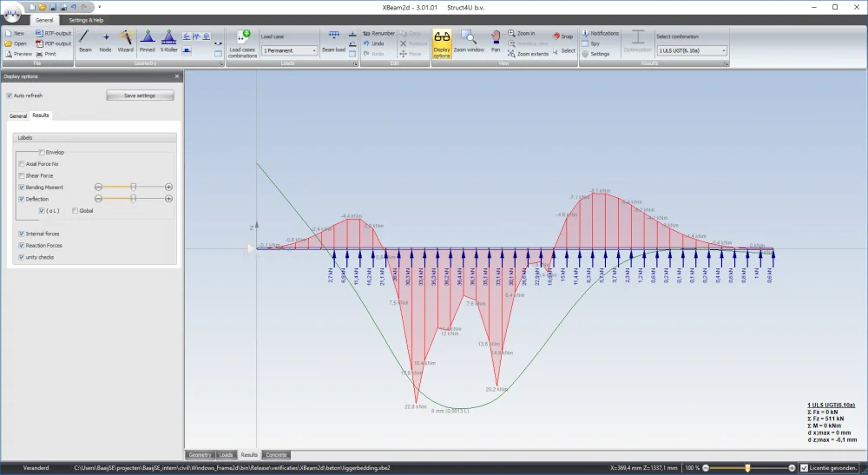Click Renumber in the Edit group

click(x=379, y=33)
